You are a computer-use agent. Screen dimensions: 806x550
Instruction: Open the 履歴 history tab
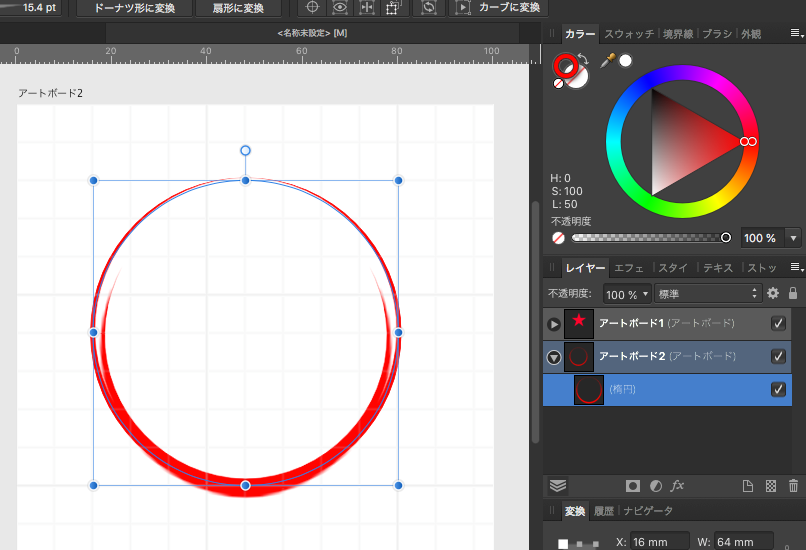point(604,511)
